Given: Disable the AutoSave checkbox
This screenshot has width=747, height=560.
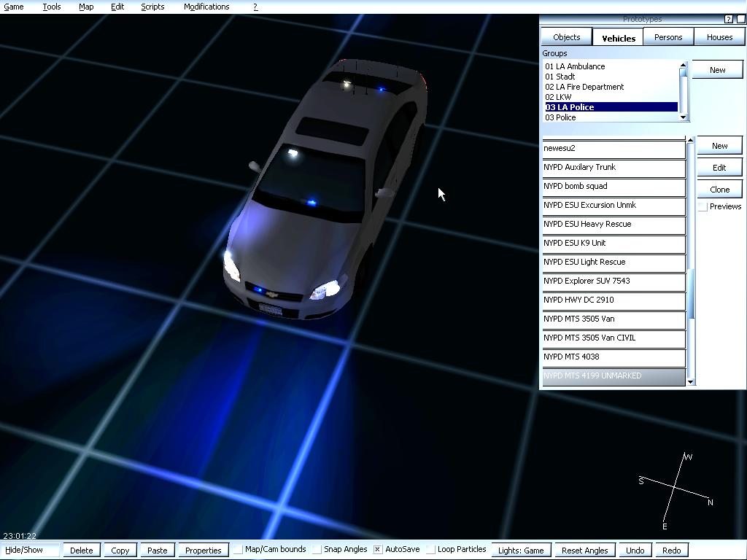Looking at the screenshot, I should pos(377,550).
